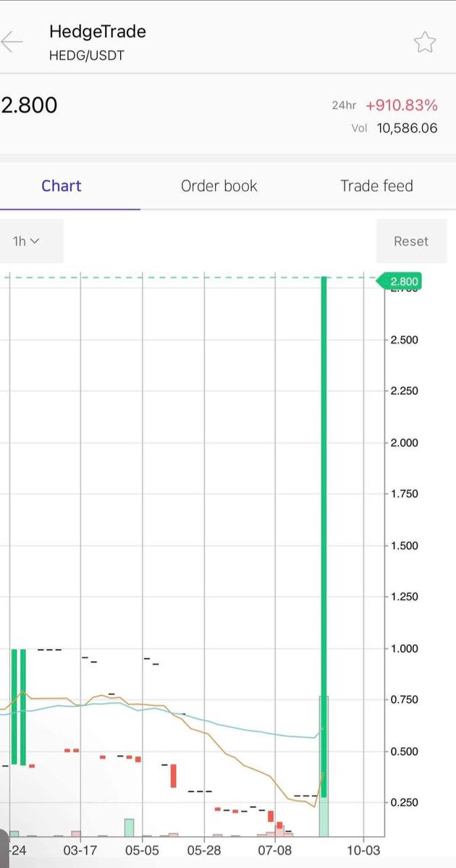The height and width of the screenshot is (868, 456).
Task: Reset the chart view
Action: [x=411, y=242]
